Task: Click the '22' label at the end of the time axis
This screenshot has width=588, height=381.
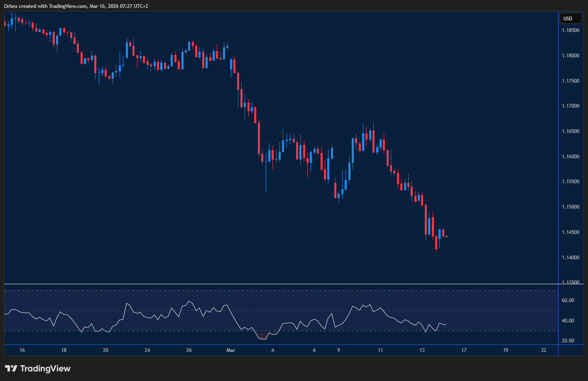Action: (x=544, y=350)
